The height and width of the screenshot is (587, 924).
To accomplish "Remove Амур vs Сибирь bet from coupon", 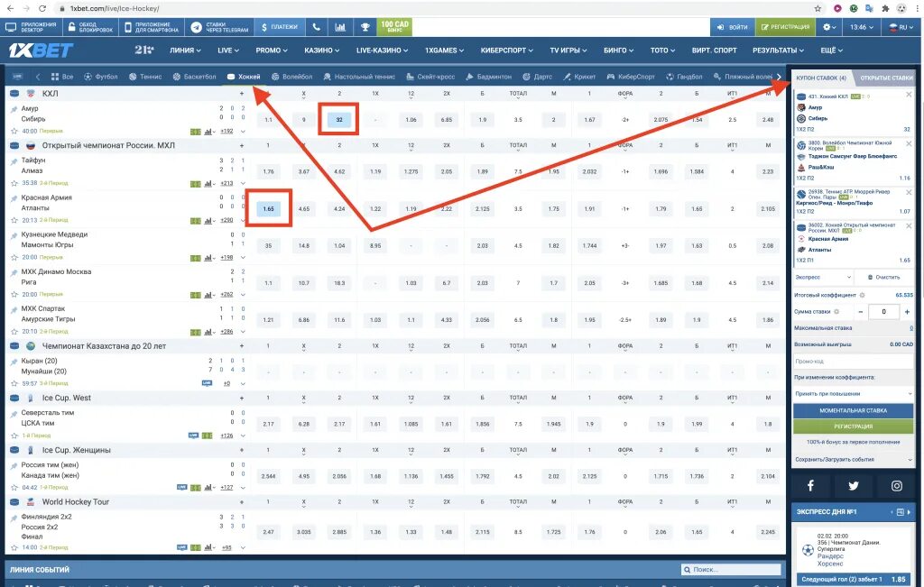I will click(909, 95).
